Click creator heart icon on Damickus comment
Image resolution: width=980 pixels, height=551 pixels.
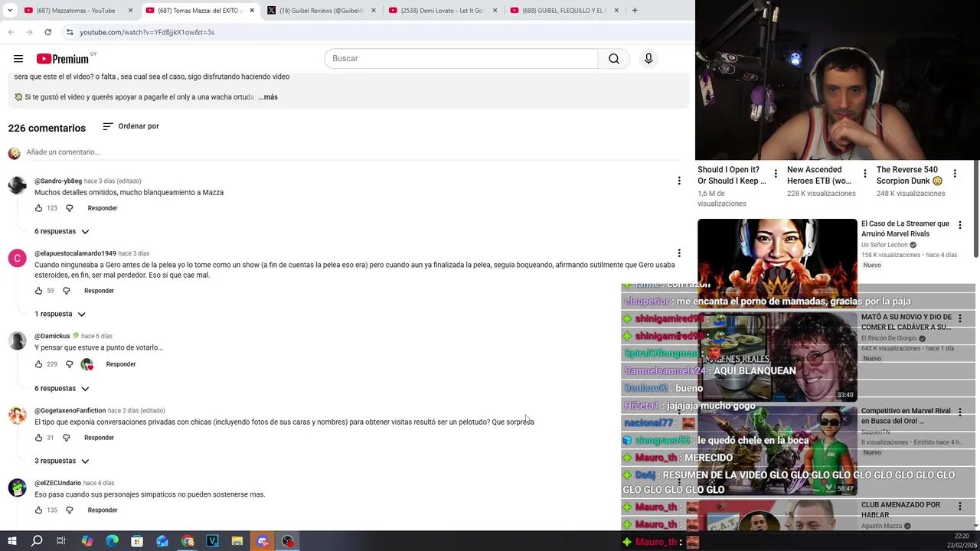87,364
